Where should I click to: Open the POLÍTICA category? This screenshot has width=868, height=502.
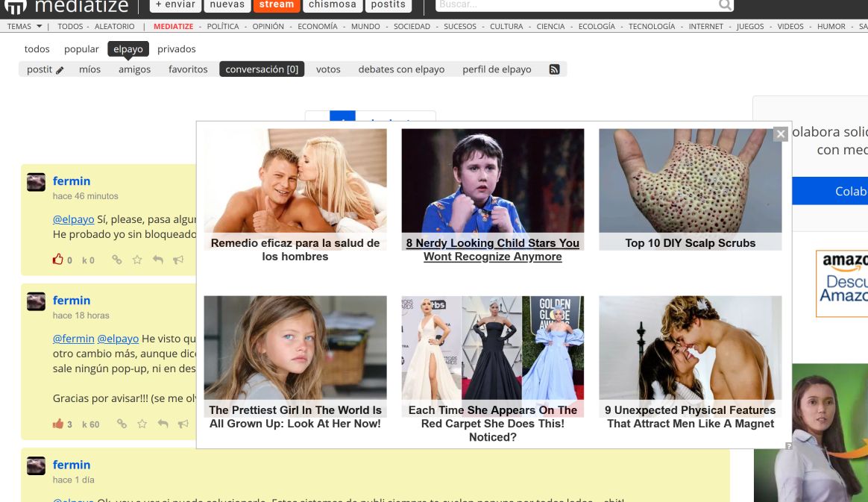(223, 26)
